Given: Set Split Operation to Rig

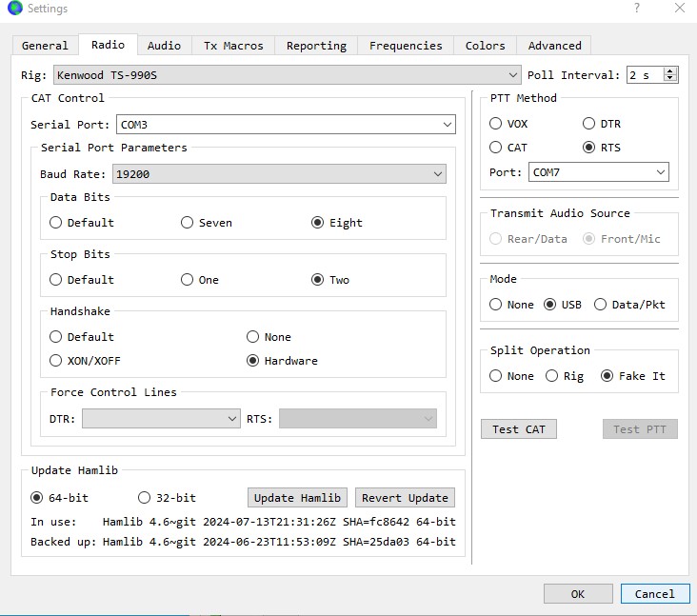Looking at the screenshot, I should (x=565, y=376).
